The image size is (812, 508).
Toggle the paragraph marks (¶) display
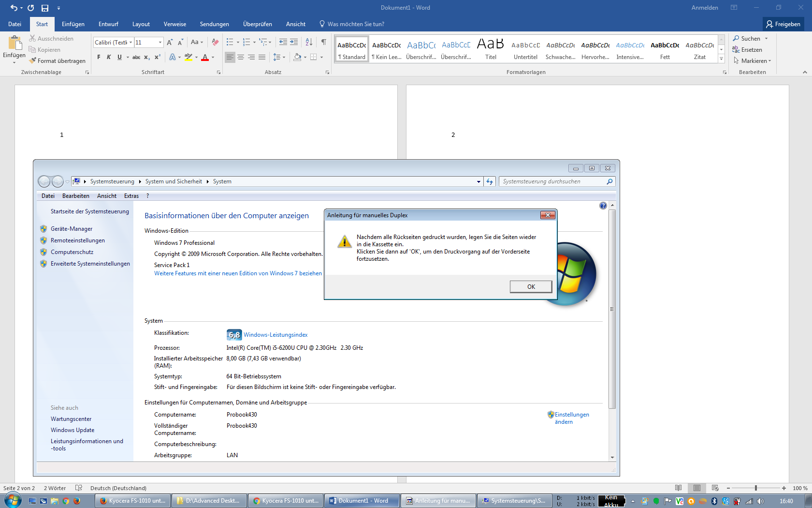click(x=323, y=43)
